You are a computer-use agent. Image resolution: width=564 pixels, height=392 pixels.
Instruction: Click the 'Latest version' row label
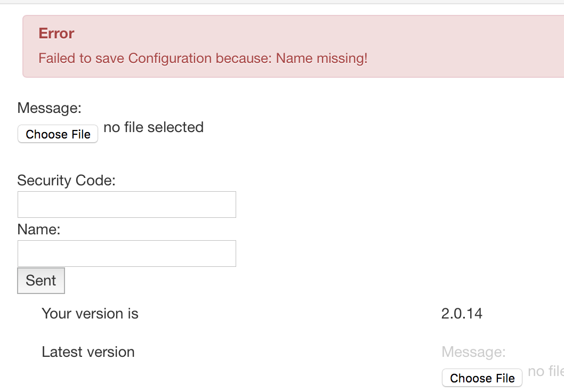[x=88, y=352]
